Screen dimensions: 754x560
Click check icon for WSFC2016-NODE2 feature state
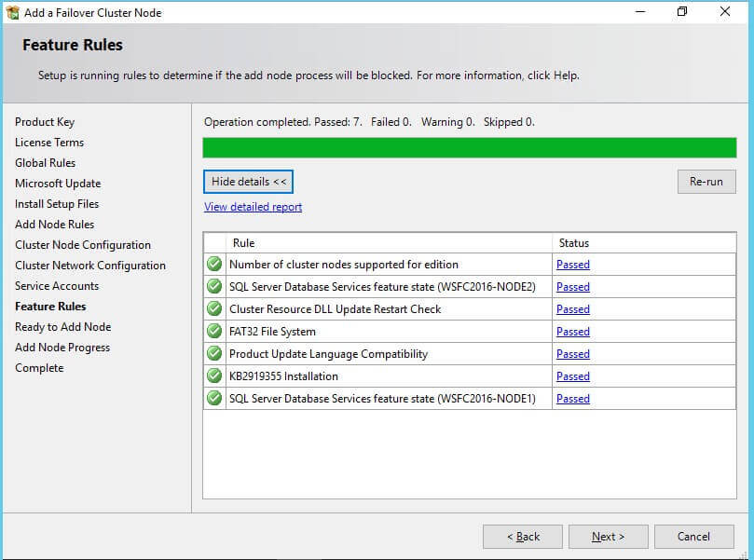click(214, 287)
